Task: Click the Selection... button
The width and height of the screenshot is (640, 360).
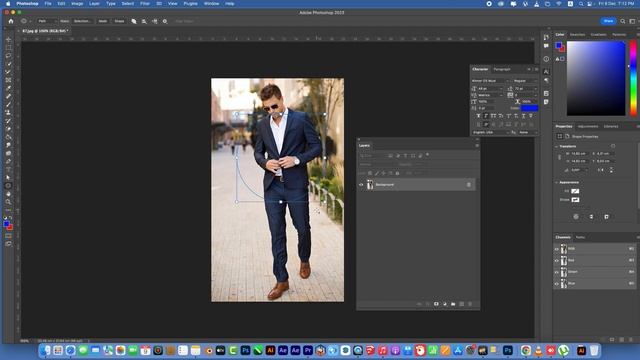Action: pos(82,21)
